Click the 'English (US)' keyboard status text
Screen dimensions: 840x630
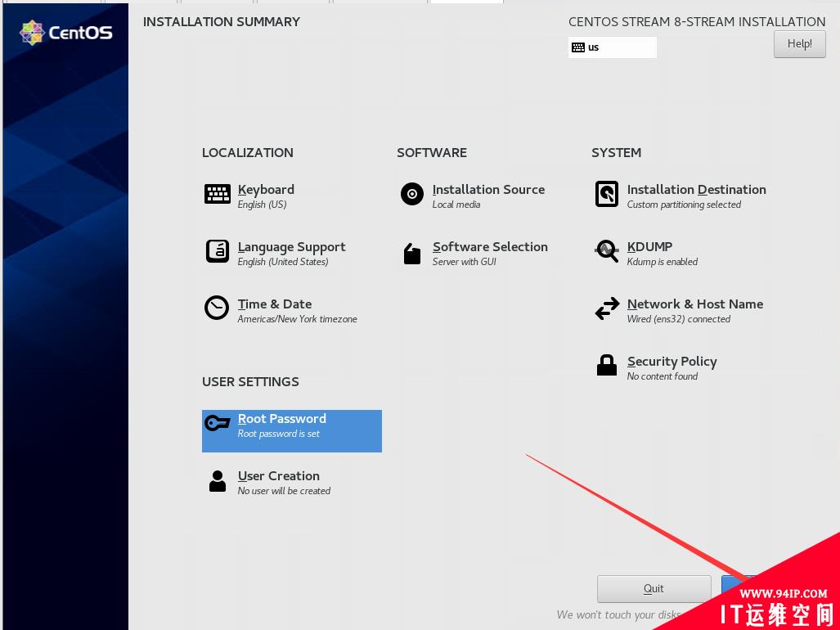click(x=262, y=205)
